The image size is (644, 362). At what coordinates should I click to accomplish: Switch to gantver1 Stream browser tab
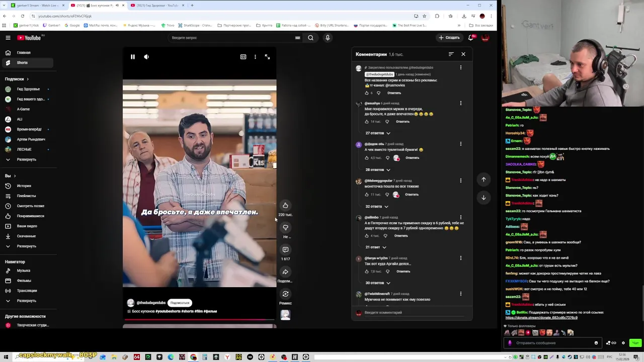point(38,5)
